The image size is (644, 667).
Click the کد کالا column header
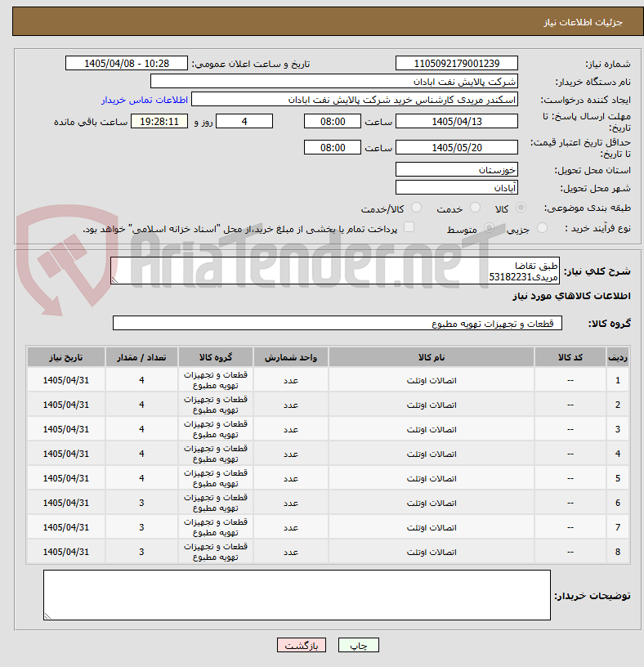tap(570, 357)
